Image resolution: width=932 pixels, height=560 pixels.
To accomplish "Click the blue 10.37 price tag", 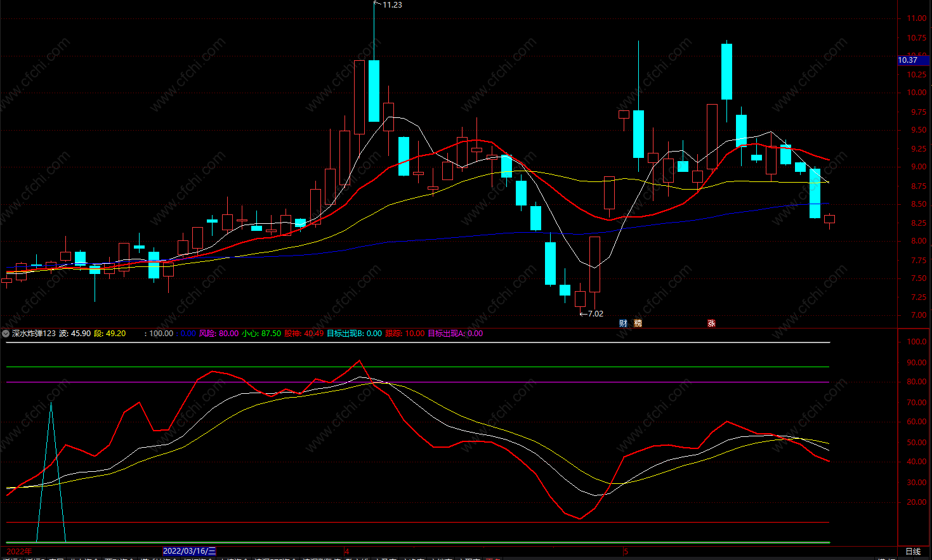I will (x=908, y=60).
